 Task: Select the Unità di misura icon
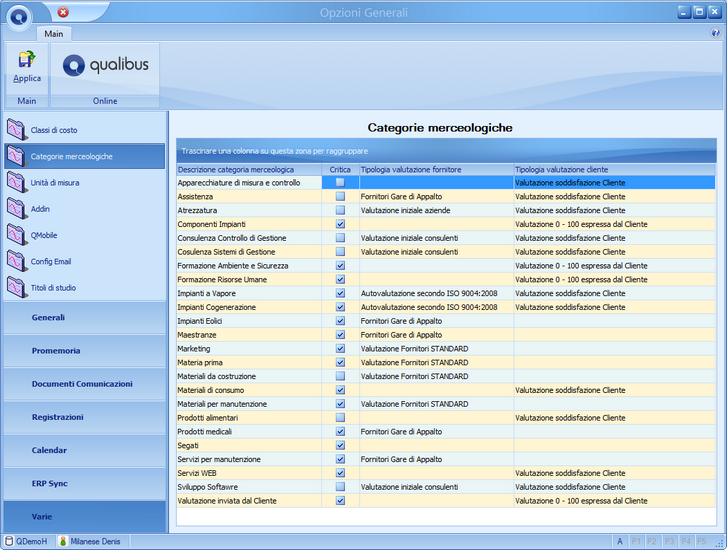17,182
